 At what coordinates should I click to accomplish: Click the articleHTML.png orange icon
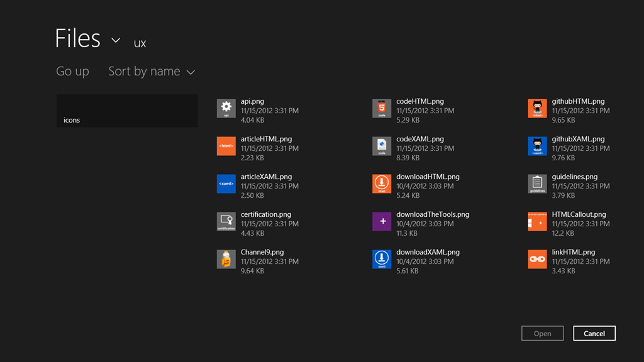click(x=226, y=146)
